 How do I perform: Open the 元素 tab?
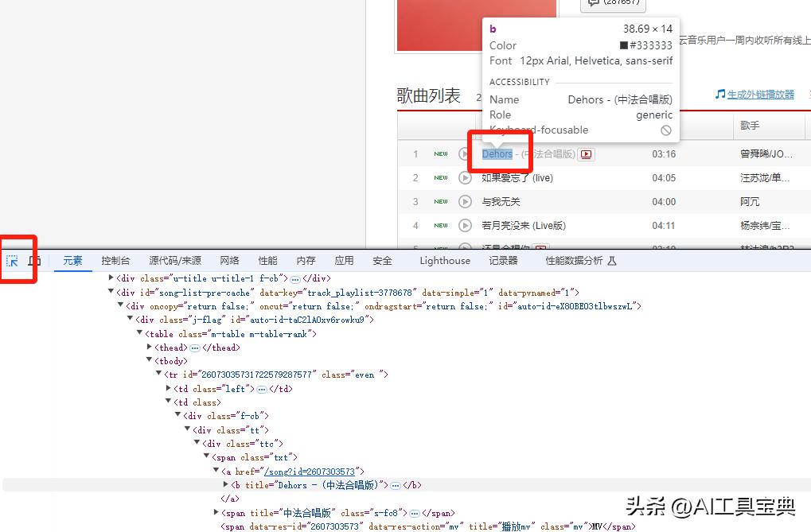click(72, 261)
